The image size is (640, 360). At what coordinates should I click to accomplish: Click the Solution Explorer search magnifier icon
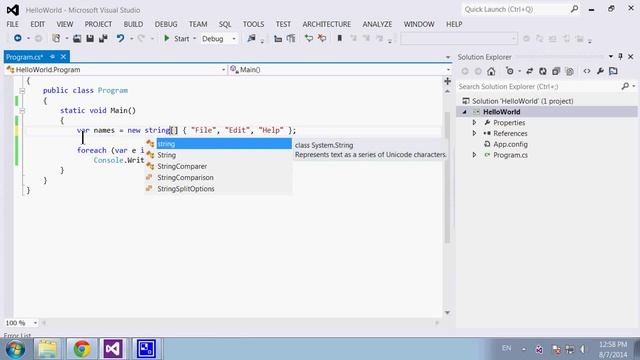pyautogui.click(x=625, y=86)
